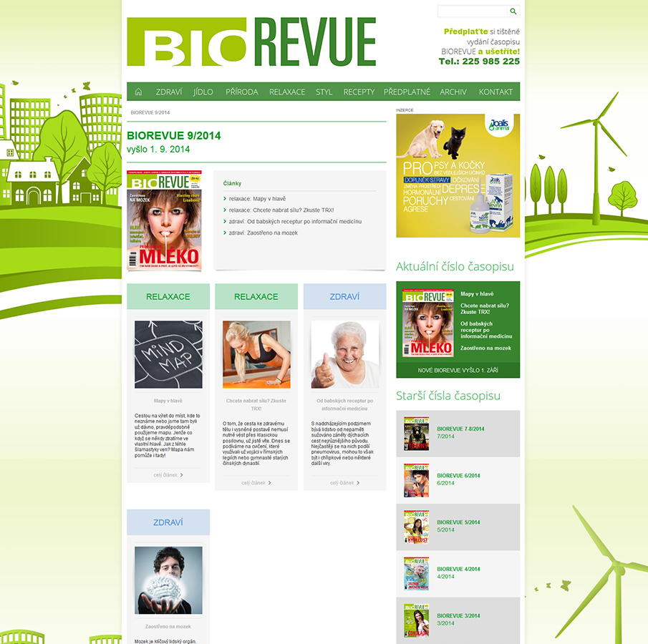Open link 'zdraví: Od babských receptur po informační medicínu'
Viewport: 648px width, 644px height.
(295, 221)
